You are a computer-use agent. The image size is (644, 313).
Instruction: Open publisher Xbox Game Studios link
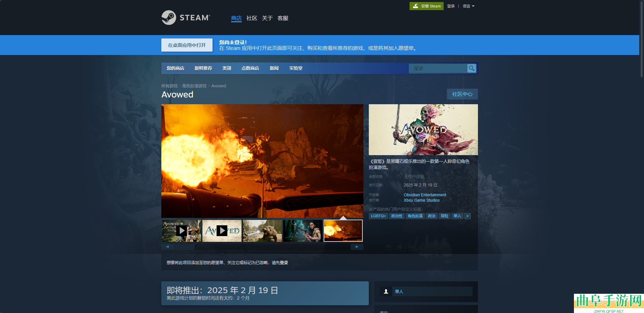(x=422, y=200)
